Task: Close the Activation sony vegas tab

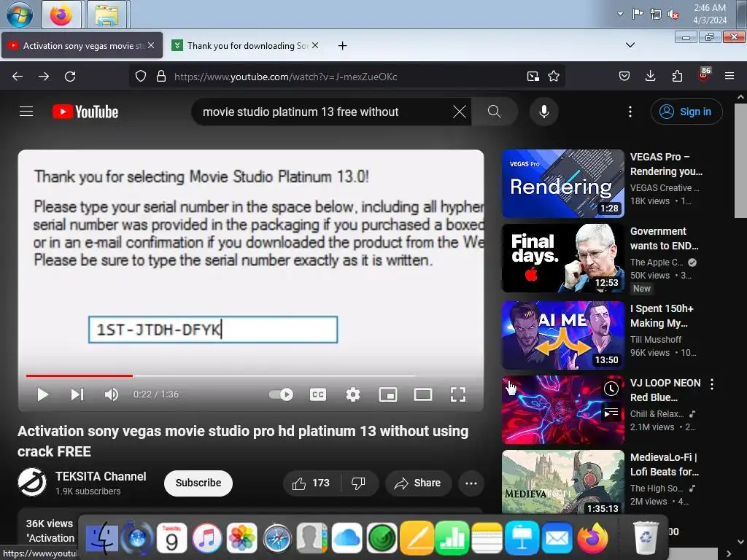Action: [x=151, y=45]
